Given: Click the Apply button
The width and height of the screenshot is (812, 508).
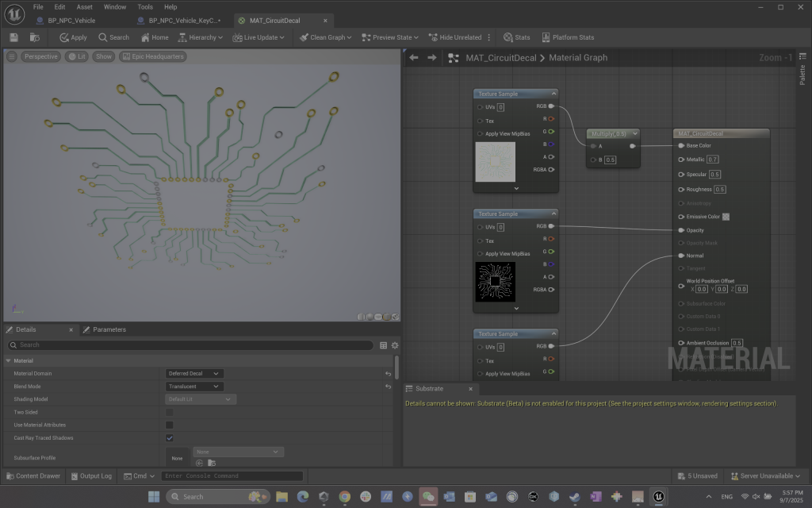Looking at the screenshot, I should pos(74,37).
